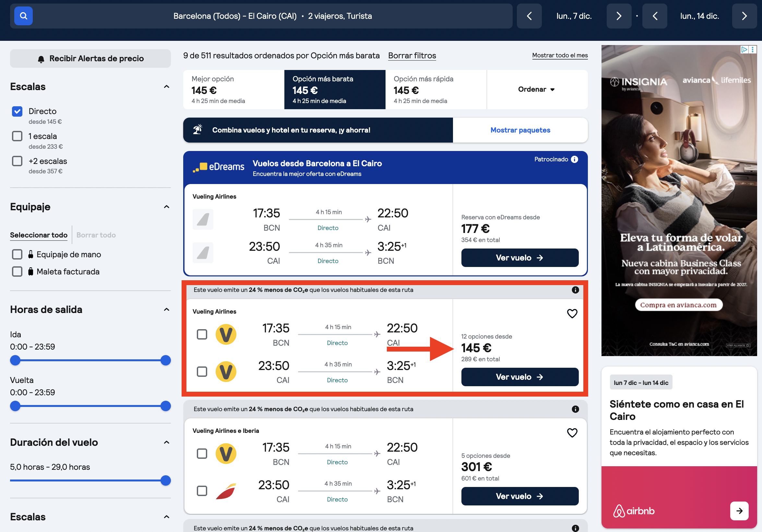Click the Airbnb card arrow button

[739, 511]
